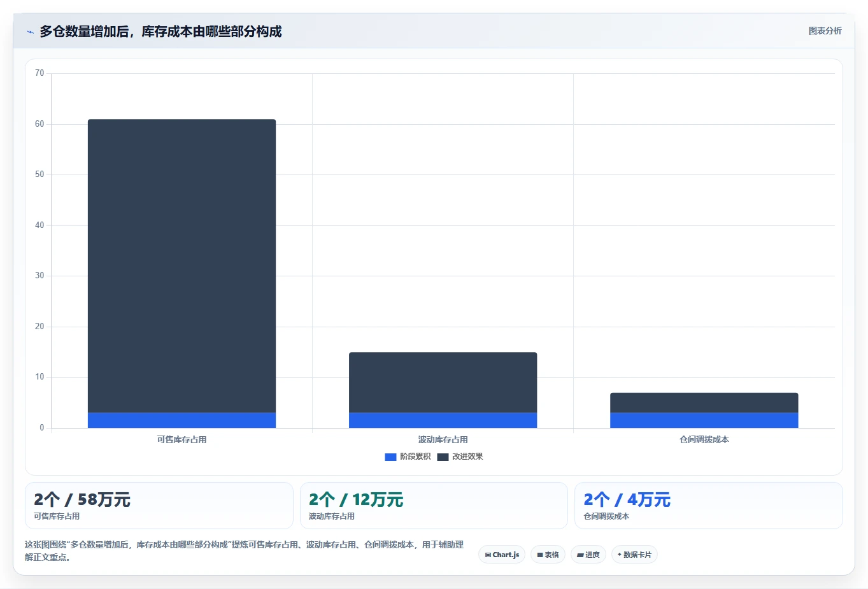Click the blue segment of 波动库存占用 bar

click(443, 420)
